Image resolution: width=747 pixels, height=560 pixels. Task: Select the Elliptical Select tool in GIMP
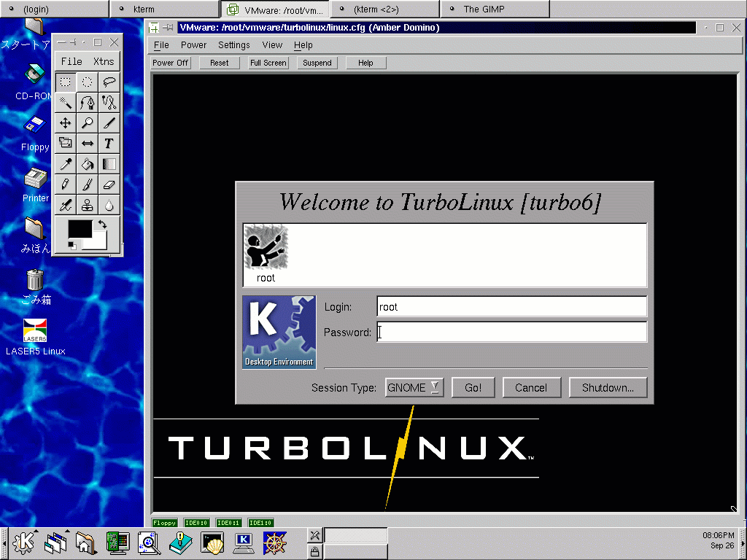click(x=88, y=82)
